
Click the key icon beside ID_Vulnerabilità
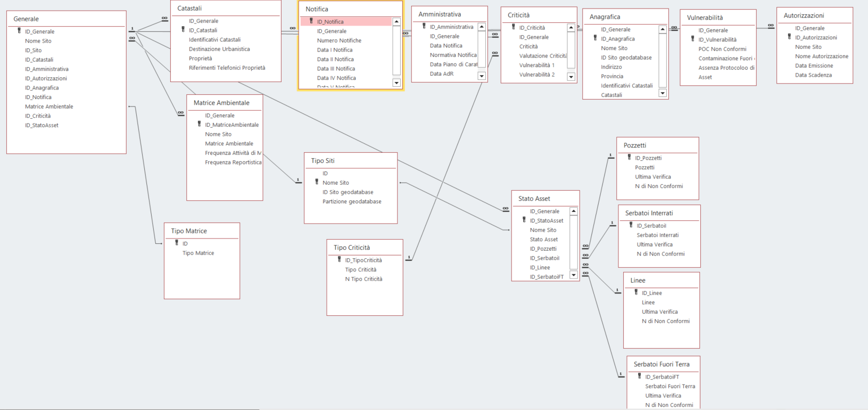click(692, 39)
